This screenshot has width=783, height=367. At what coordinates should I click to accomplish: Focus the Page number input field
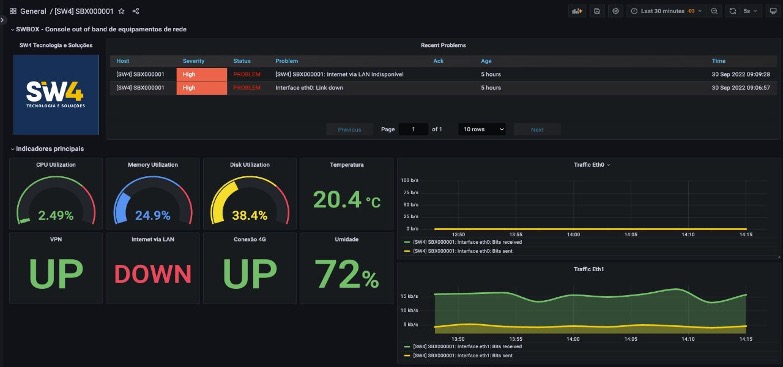(413, 129)
